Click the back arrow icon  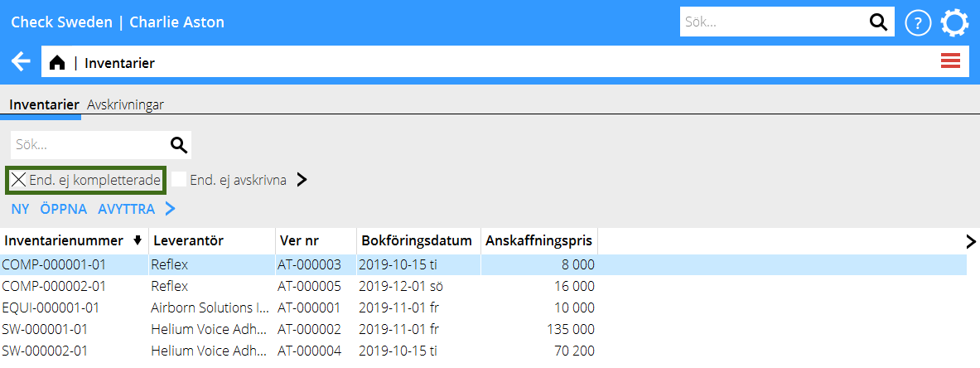(x=21, y=62)
